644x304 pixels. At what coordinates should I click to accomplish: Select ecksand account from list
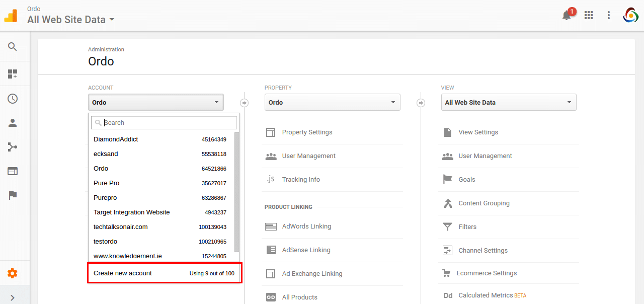(162, 154)
